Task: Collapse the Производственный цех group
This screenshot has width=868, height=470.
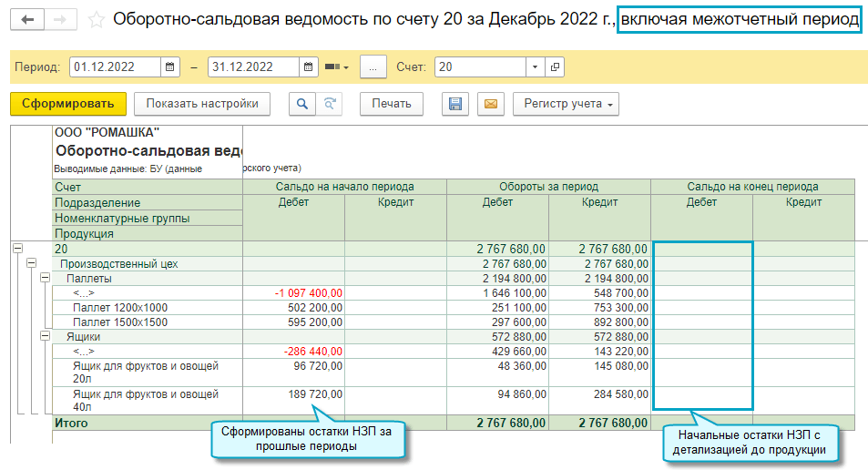Action: [32, 263]
